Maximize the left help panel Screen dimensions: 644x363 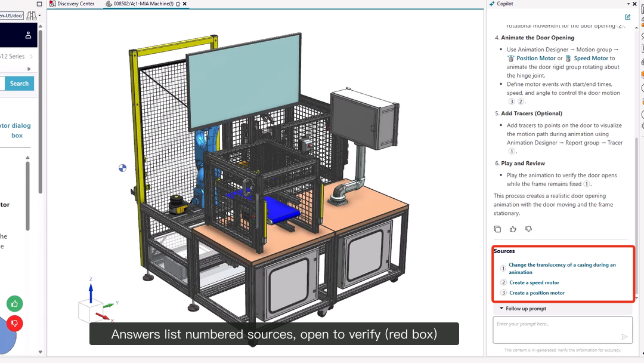point(39,4)
